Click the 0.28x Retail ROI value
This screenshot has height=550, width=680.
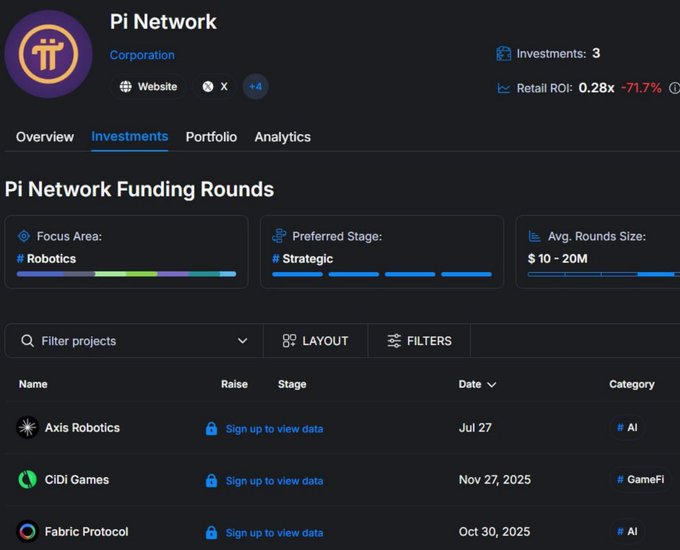pyautogui.click(x=596, y=88)
